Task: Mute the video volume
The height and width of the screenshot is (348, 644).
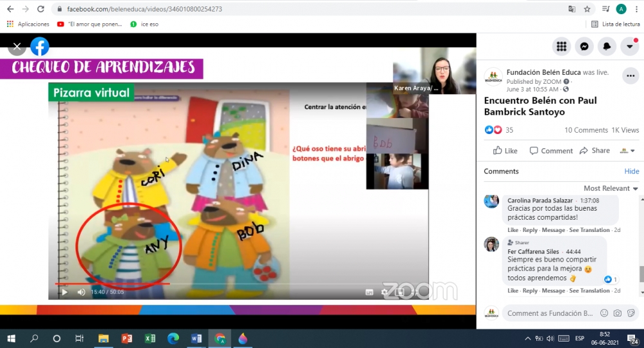Action: coord(81,292)
